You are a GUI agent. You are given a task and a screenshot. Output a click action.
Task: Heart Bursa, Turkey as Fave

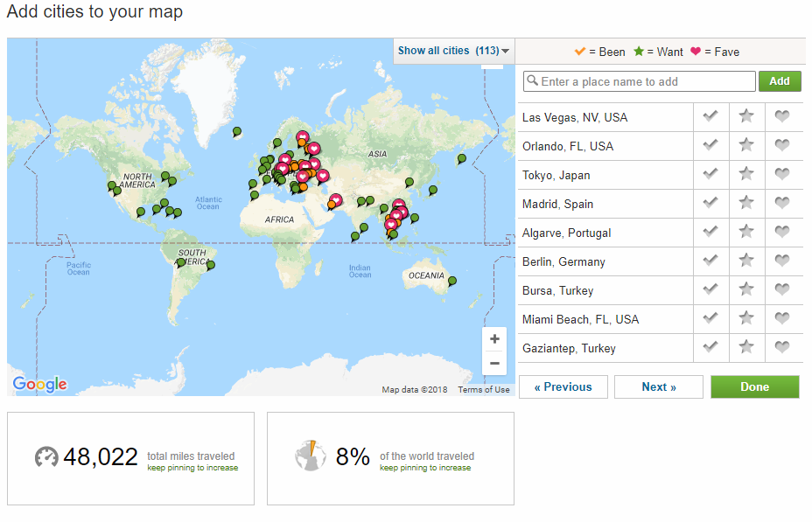click(782, 289)
